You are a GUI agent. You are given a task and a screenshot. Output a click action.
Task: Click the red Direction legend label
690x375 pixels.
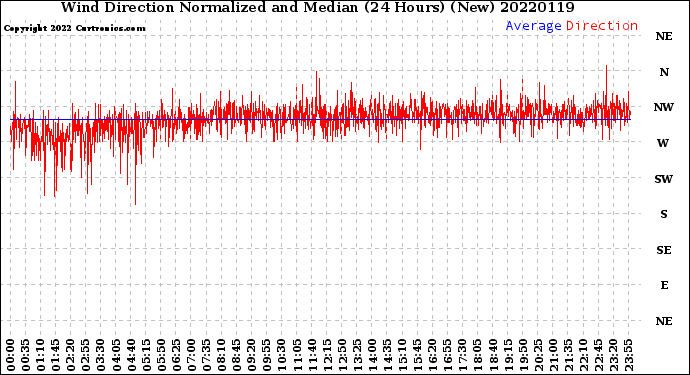tap(602, 26)
